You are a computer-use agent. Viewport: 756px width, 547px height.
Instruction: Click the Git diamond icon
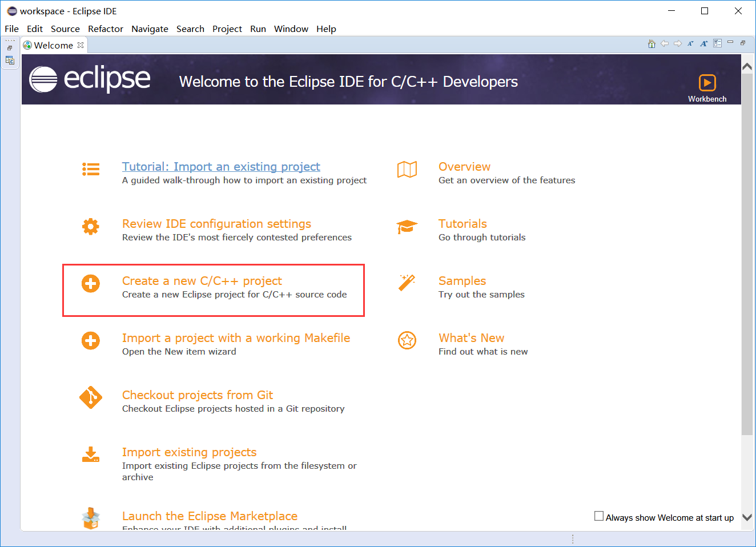[x=91, y=397]
